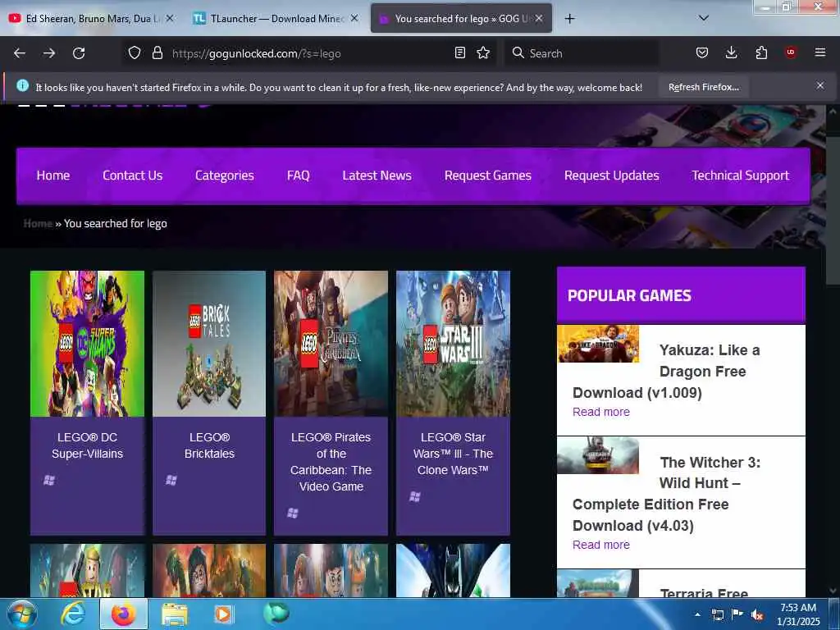Viewport: 840px width, 630px height.
Task: Open the Latest News menu item
Action: pyautogui.click(x=377, y=176)
